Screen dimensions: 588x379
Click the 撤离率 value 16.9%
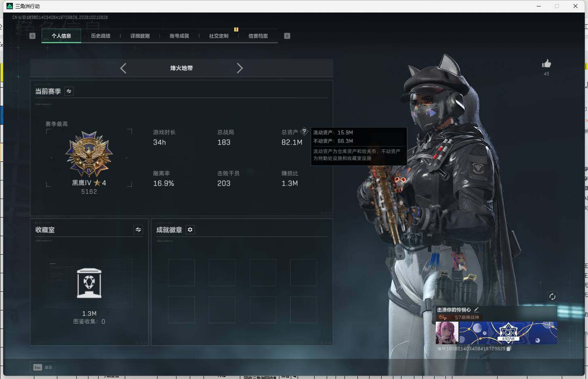pyautogui.click(x=164, y=184)
